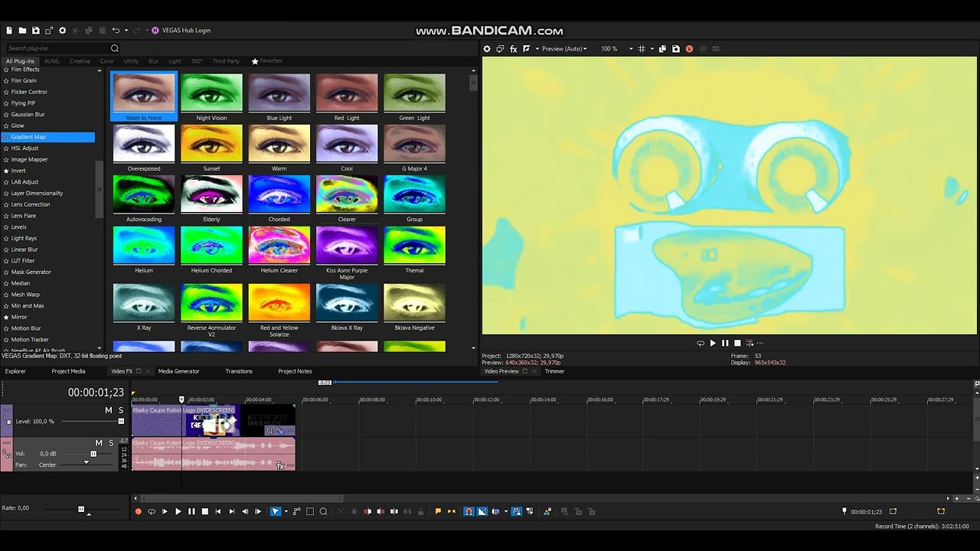Open the Media Generator tab
980x551 pixels.
tap(178, 371)
